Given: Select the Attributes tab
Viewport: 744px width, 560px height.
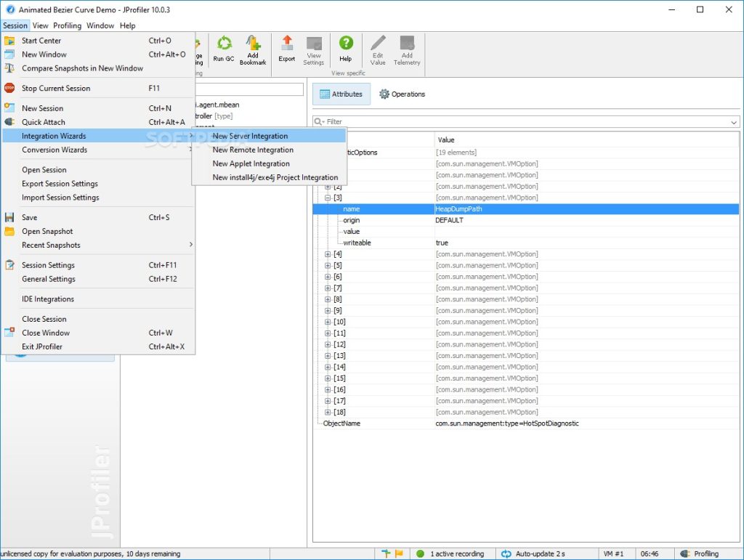Looking at the screenshot, I should point(341,94).
